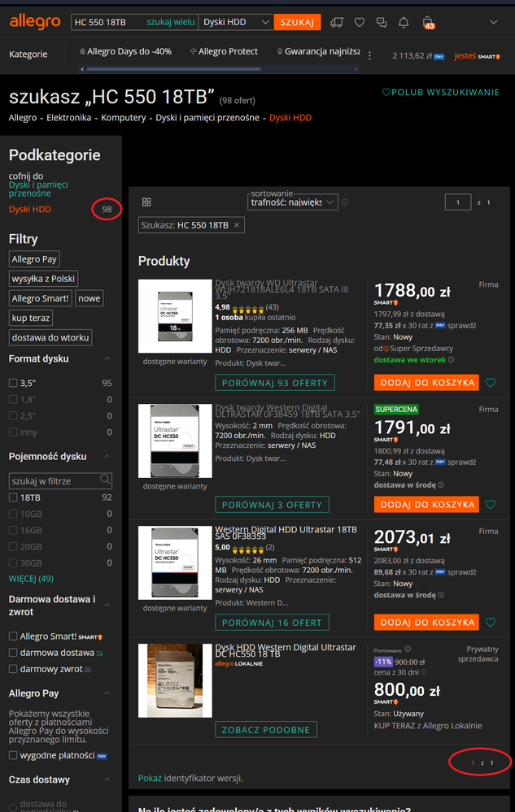Check the 3,5" disk format checkbox

pyautogui.click(x=14, y=383)
